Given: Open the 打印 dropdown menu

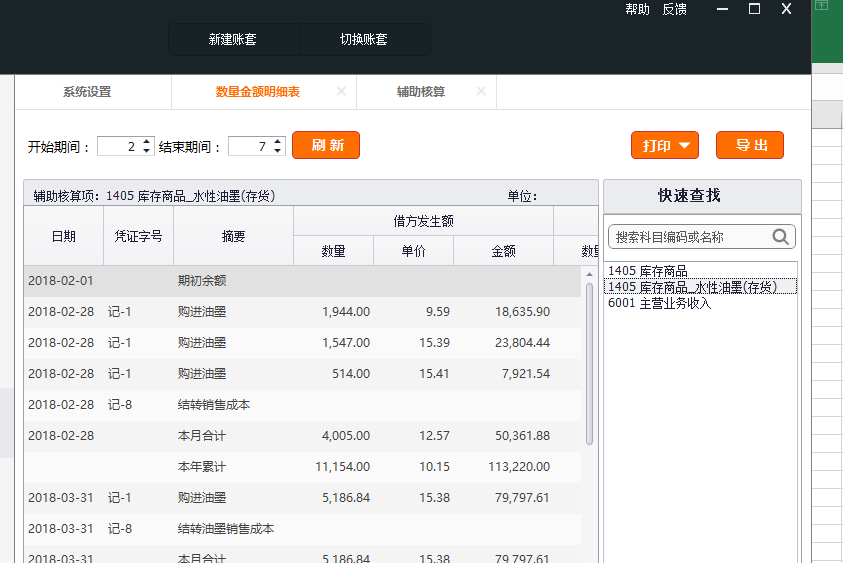Looking at the screenshot, I should 665,145.
